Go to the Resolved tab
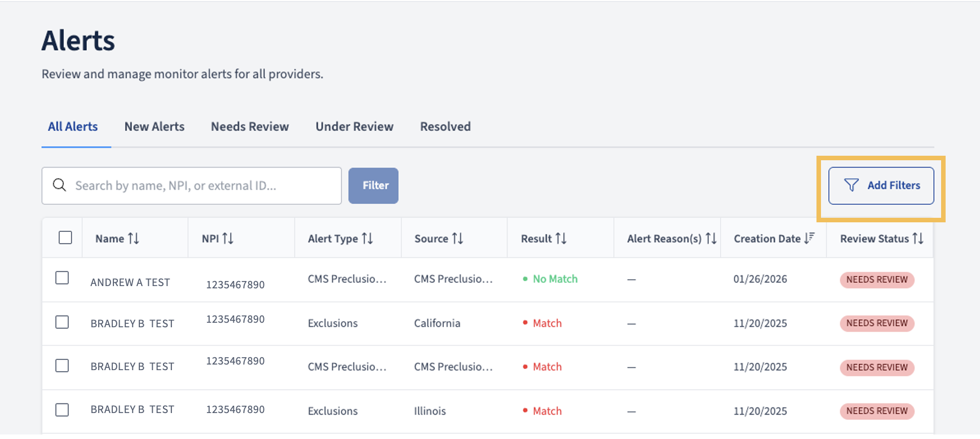 tap(445, 126)
